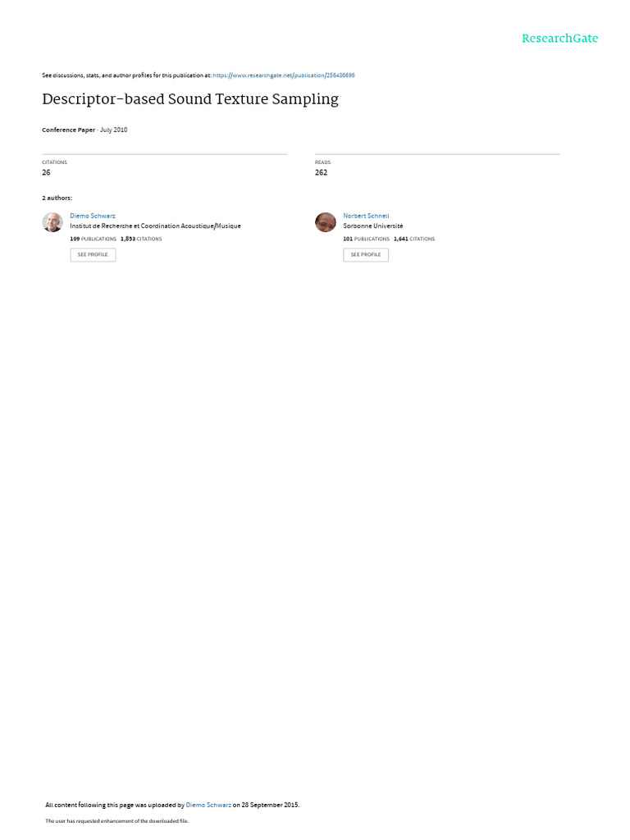Click SEE PROFILE button under Diemo Schwarz
This screenshot has height=840, width=630.
[93, 254]
